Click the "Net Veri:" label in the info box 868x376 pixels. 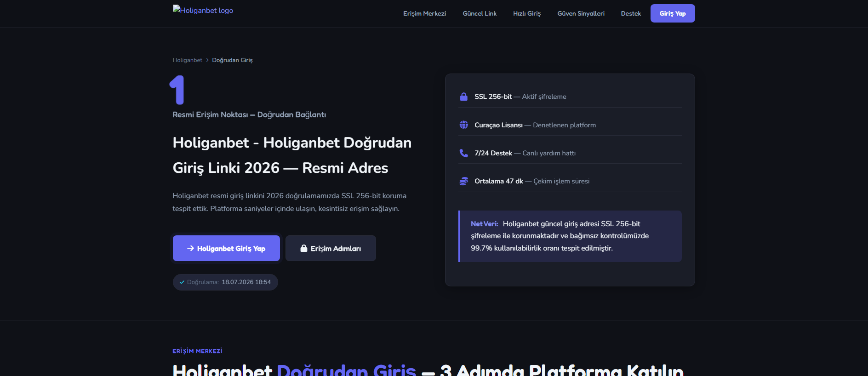click(x=485, y=224)
